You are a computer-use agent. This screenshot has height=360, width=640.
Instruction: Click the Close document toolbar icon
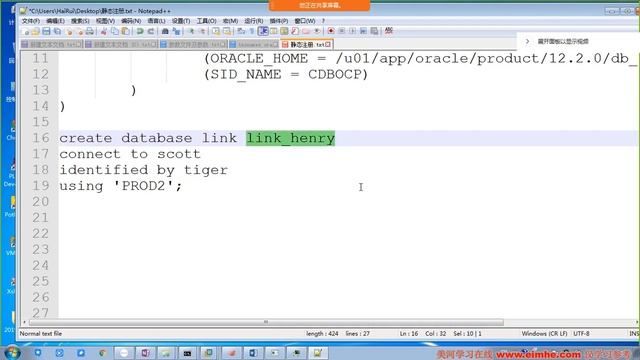pyautogui.click(x=69, y=31)
